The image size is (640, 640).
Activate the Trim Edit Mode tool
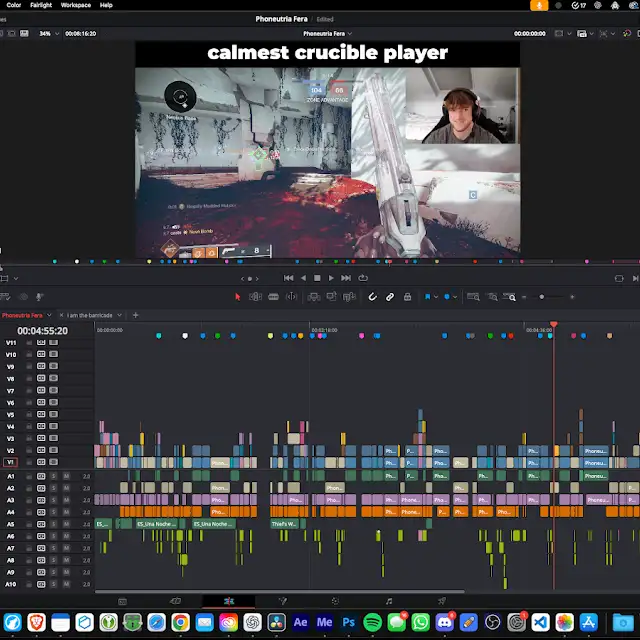coord(256,297)
